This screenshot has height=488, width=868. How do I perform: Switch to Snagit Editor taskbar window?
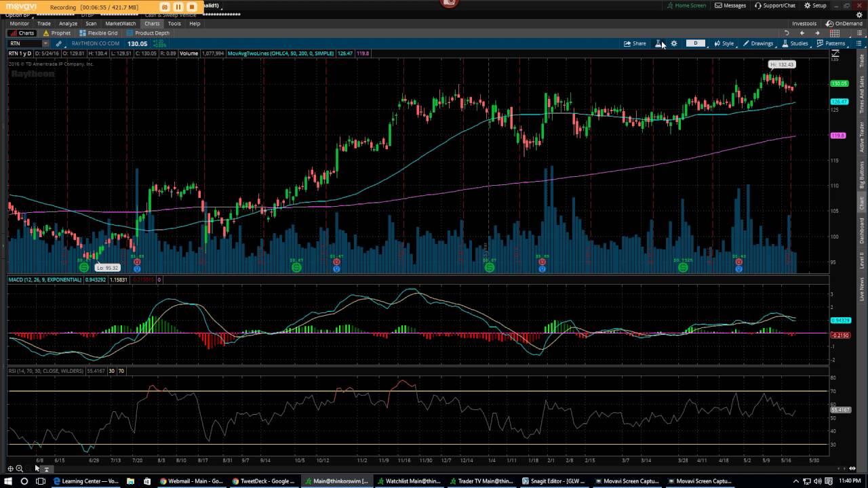(x=555, y=481)
